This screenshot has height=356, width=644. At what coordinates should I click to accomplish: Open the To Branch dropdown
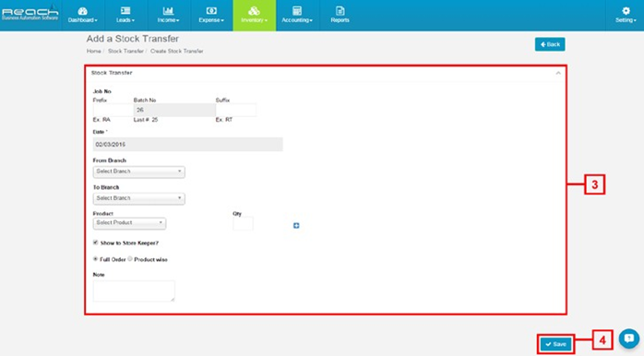pos(138,198)
